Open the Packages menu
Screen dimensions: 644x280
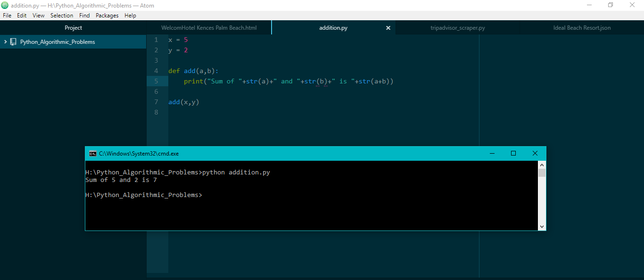107,15
